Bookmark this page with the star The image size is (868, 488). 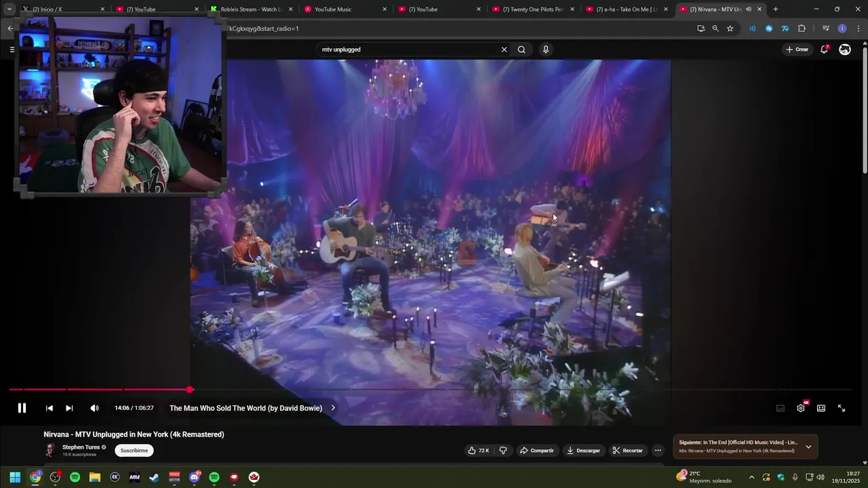click(x=730, y=28)
